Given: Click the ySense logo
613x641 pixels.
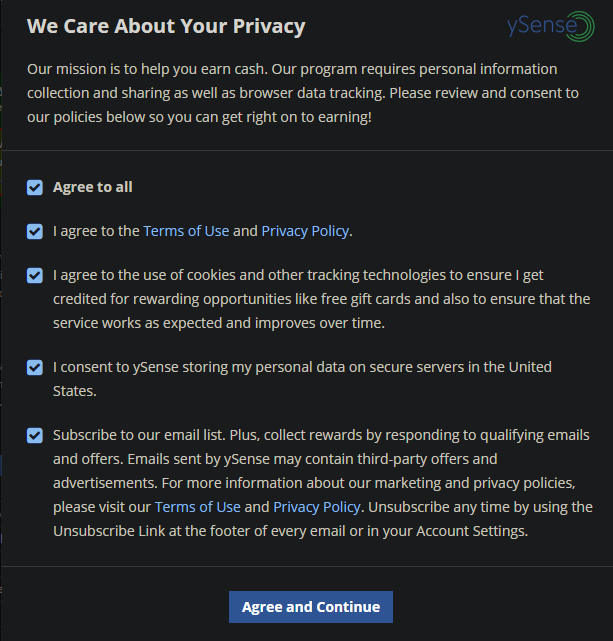Looking at the screenshot, I should click(550, 27).
